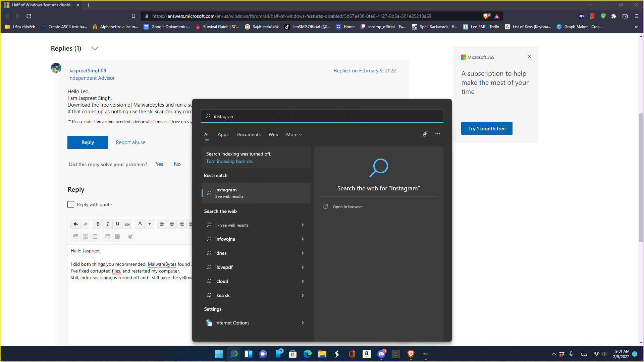Viewport: 644px width, 362px height.
Task: Open the browser hamburger menu
Action: click(637, 16)
